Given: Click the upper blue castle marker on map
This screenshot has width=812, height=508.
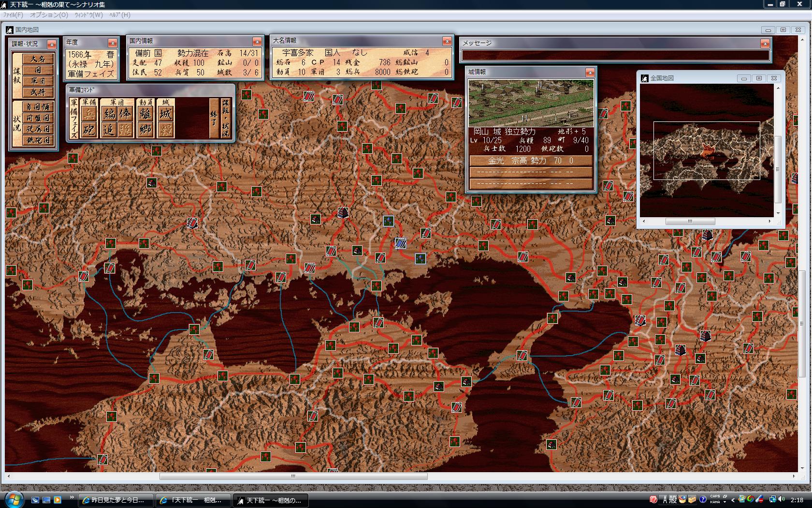Looking at the screenshot, I should point(388,221).
